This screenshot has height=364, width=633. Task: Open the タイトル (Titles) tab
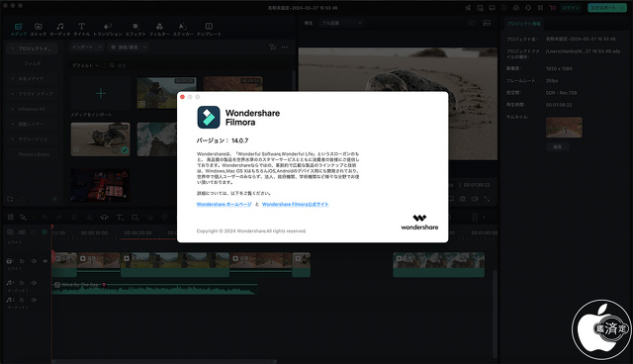[x=81, y=30]
